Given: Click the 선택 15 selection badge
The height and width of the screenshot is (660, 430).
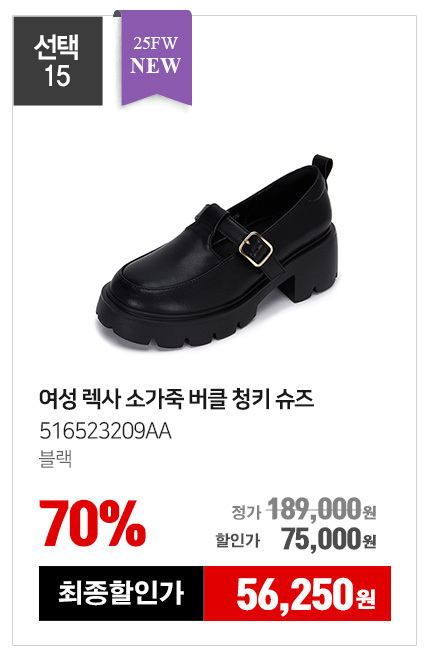Looking at the screenshot, I should coord(58,61).
